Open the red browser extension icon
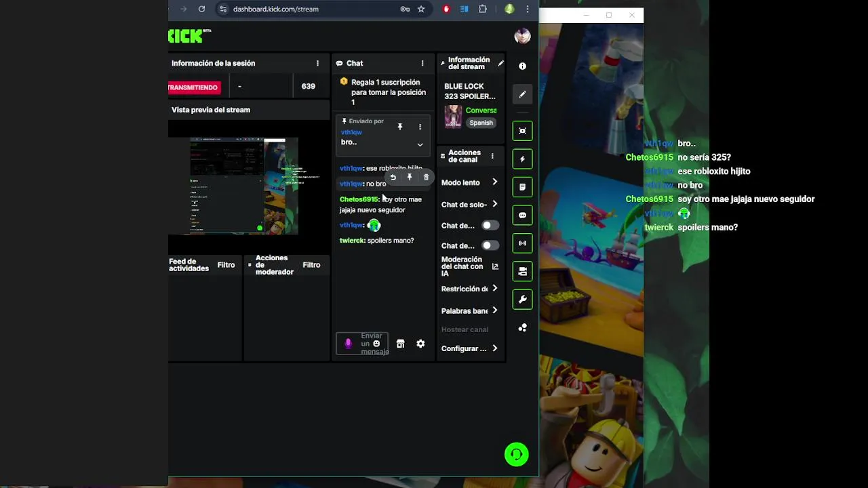This screenshot has width=868, height=488. click(x=446, y=9)
